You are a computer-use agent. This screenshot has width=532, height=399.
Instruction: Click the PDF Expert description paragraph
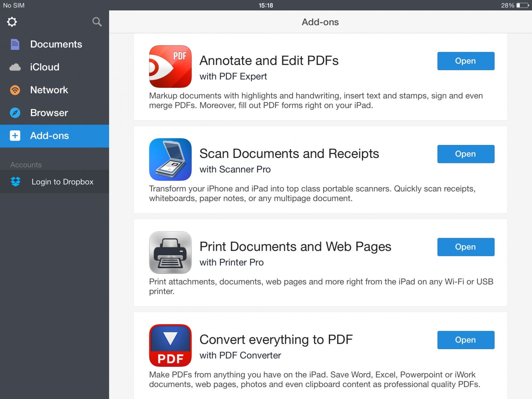pyautogui.click(x=316, y=100)
